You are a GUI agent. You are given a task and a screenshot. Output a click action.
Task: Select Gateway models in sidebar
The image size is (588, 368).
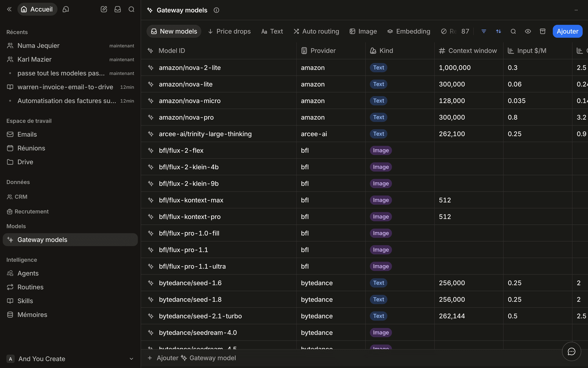pyautogui.click(x=70, y=240)
